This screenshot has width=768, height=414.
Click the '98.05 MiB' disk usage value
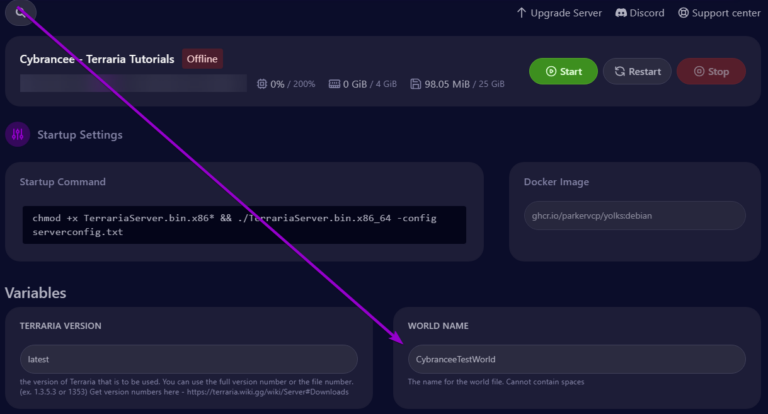(447, 84)
